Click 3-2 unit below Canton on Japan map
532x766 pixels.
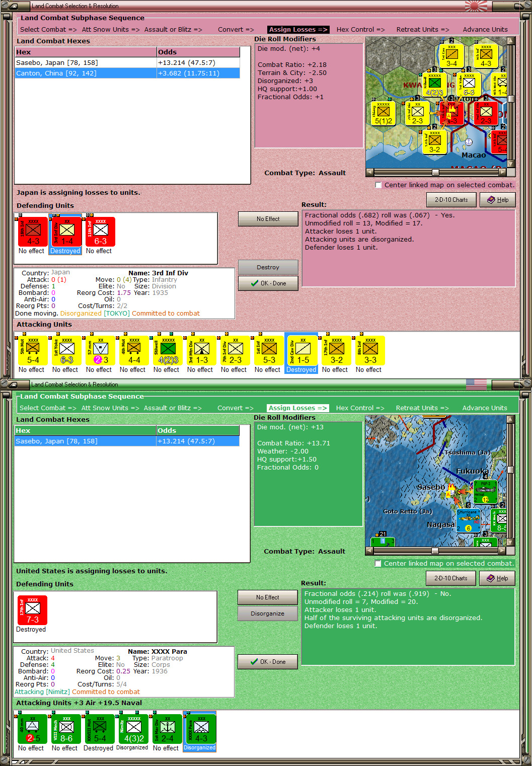[434, 142]
